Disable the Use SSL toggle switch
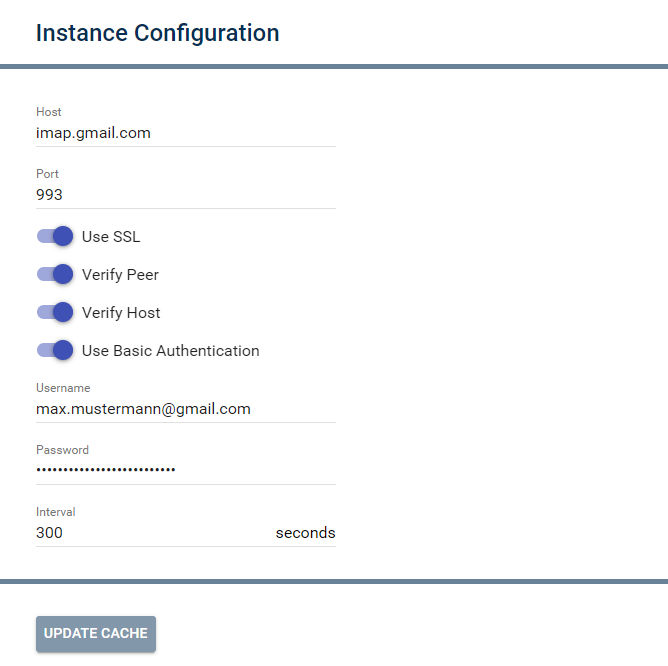This screenshot has height=666, width=668. [56, 237]
